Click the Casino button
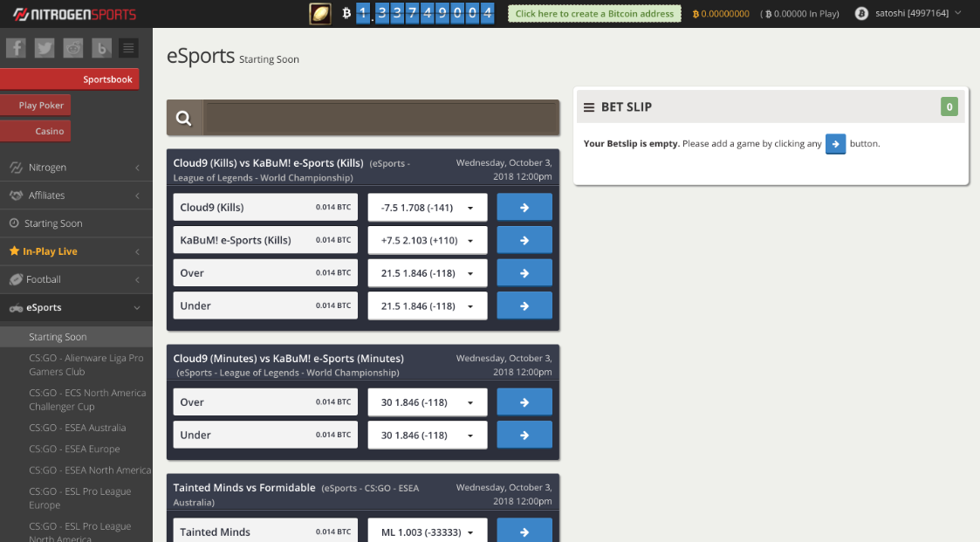The image size is (980, 542). (x=35, y=131)
